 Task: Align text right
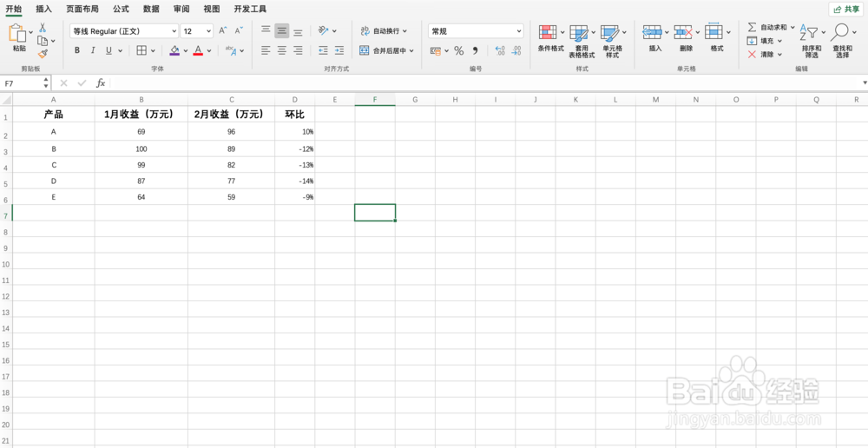(x=298, y=50)
